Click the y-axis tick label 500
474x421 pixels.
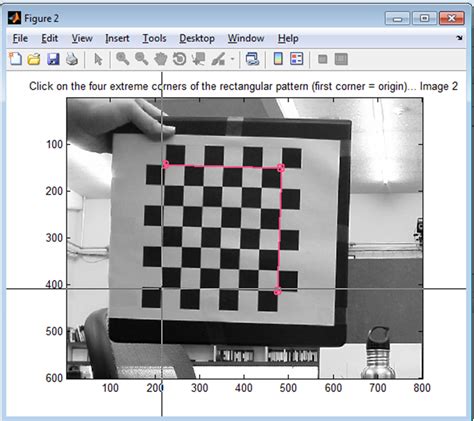(54, 331)
